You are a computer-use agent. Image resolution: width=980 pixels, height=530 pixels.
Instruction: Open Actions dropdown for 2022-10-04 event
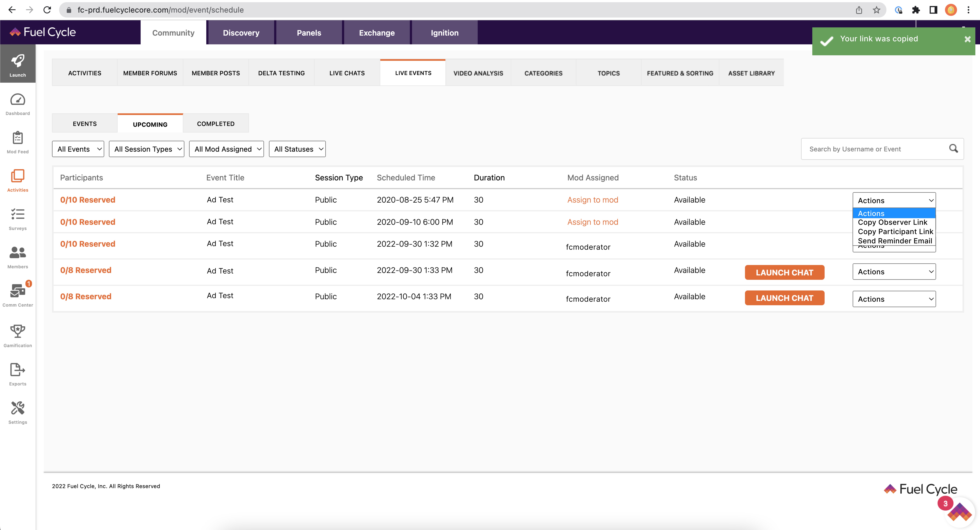pyautogui.click(x=894, y=299)
